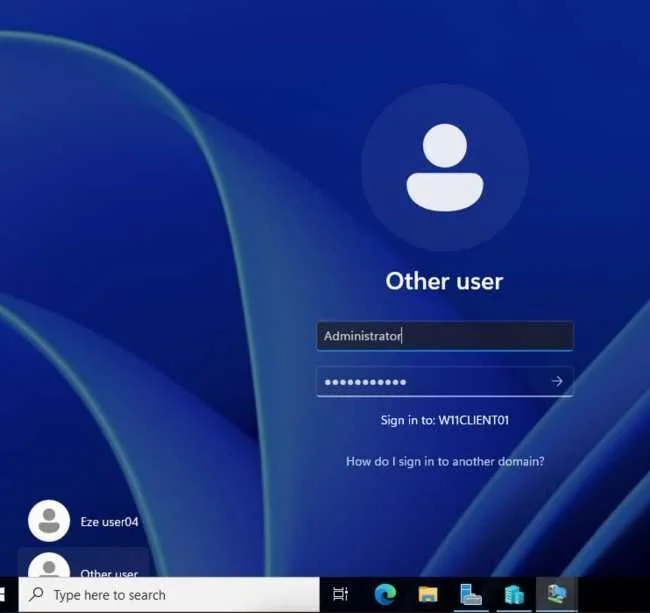Screen dimensions: 650x613
Task: Focus the password input field
Action: (430, 382)
